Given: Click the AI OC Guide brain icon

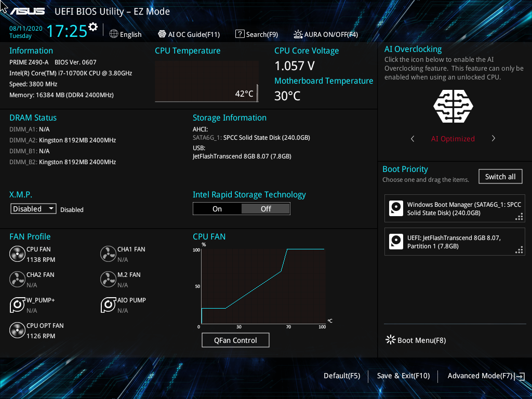Looking at the screenshot, I should pos(162,34).
